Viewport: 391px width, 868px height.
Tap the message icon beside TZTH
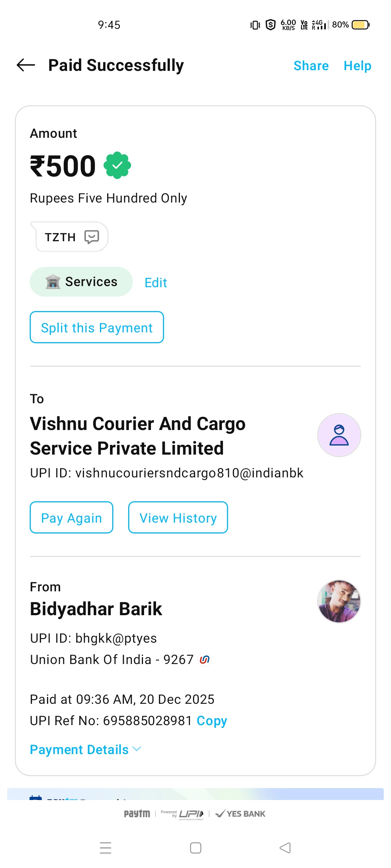click(x=92, y=237)
